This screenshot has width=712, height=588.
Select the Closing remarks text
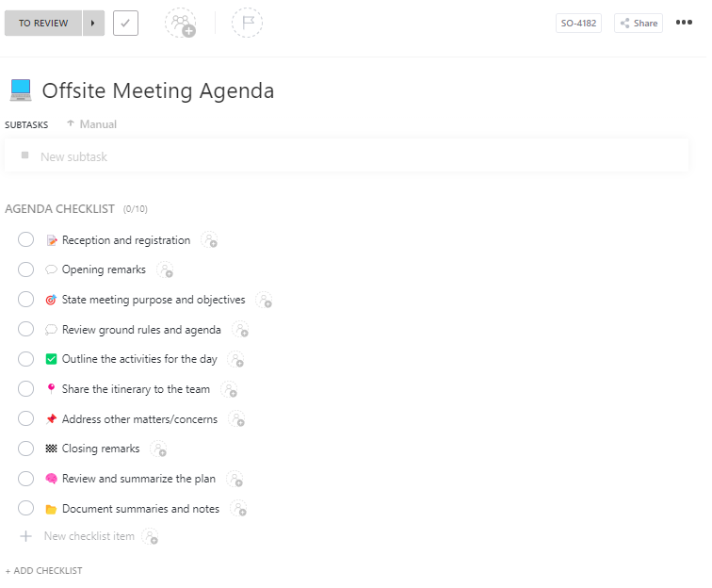(x=101, y=449)
